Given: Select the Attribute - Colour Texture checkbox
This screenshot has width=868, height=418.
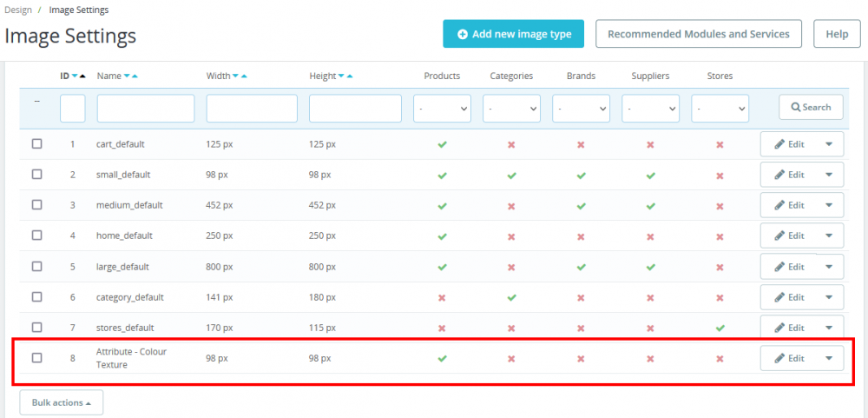Looking at the screenshot, I should pyautogui.click(x=36, y=357).
